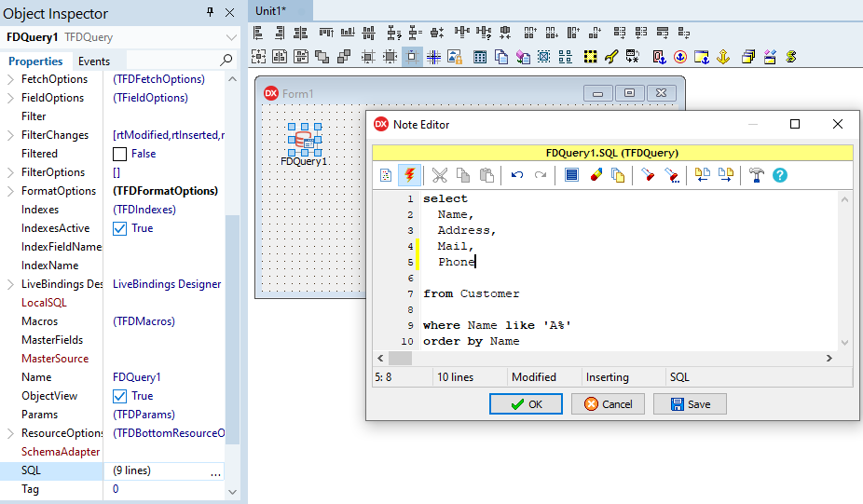The width and height of the screenshot is (863, 504).
Task: Expand the FilterOptions property
Action: click(x=10, y=172)
